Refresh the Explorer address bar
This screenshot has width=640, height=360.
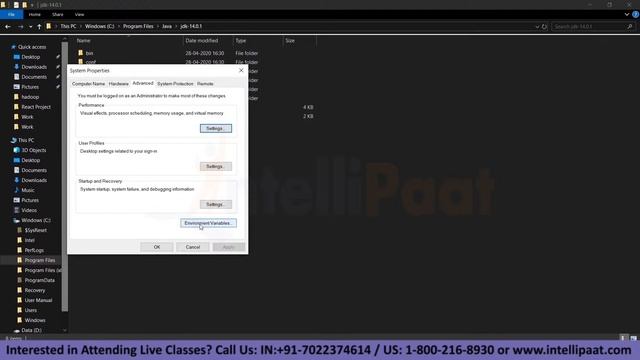(x=544, y=27)
